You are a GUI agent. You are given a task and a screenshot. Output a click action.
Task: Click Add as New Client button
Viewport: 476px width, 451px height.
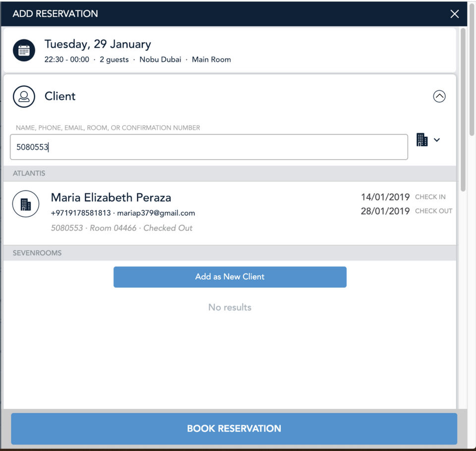[230, 277]
